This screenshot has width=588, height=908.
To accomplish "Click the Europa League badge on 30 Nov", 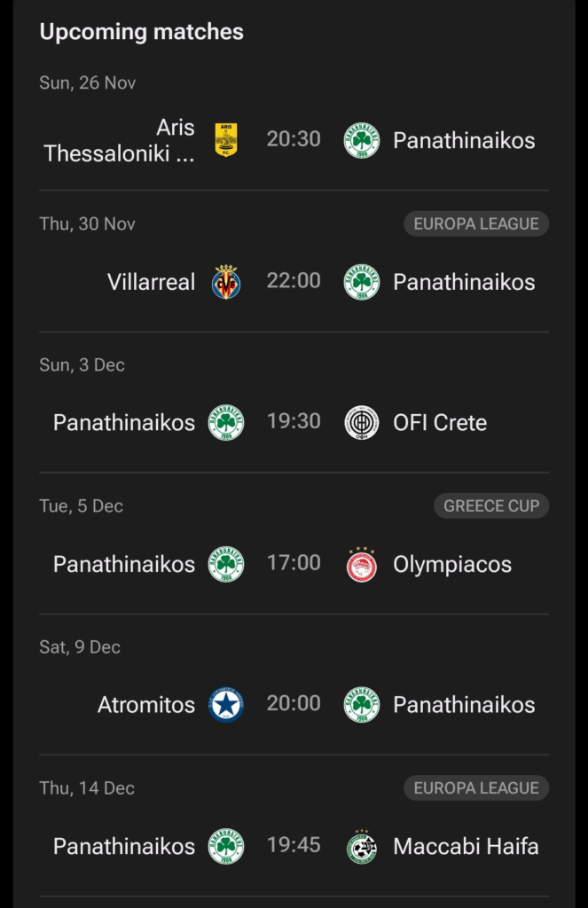I will coord(476,223).
